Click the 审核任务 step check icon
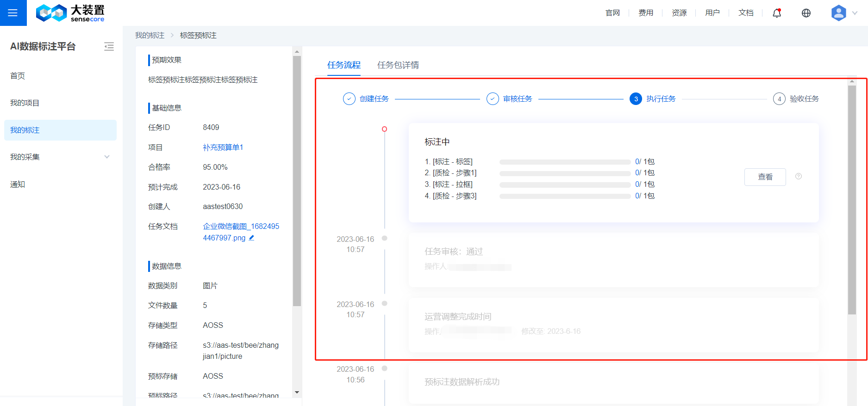The height and width of the screenshot is (406, 868). 493,99
